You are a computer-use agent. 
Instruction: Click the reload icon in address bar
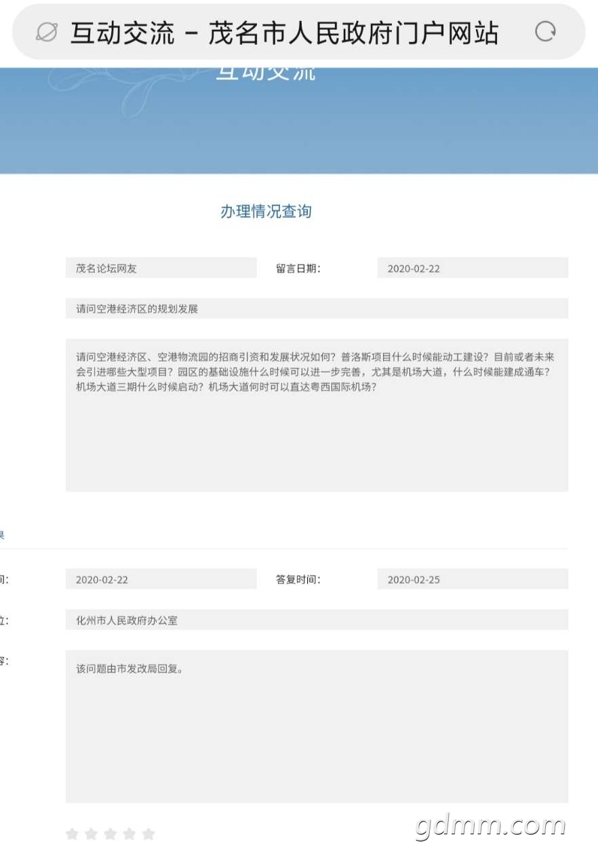pyautogui.click(x=545, y=31)
